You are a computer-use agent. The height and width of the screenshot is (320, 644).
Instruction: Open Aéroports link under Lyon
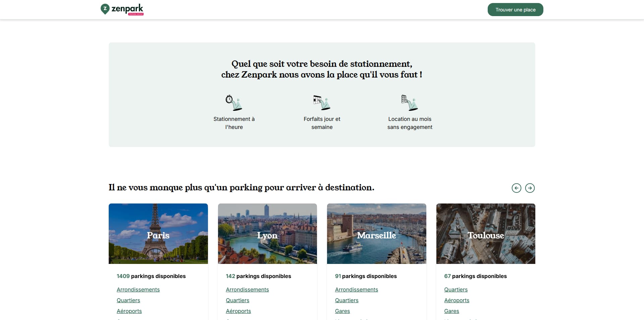238,311
